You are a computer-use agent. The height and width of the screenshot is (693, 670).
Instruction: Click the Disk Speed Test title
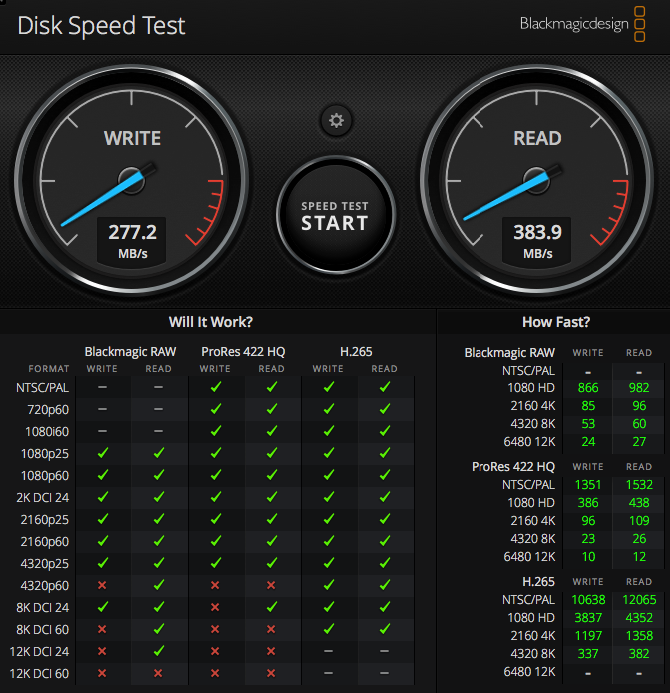point(101,26)
